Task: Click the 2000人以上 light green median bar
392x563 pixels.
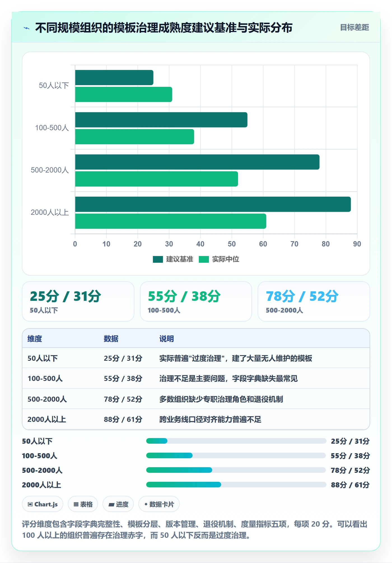Action: pos(171,221)
